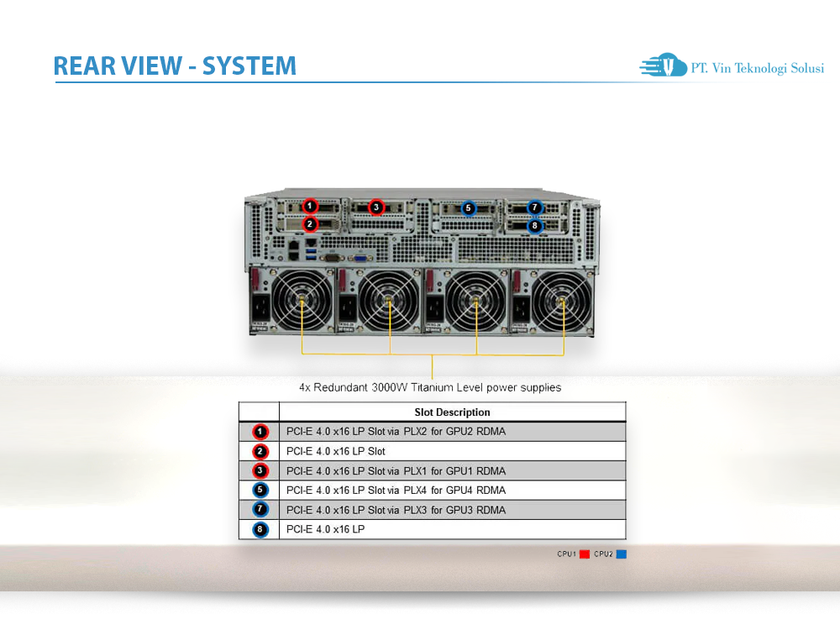Click the red CPU1 legend swatch
Viewport: 840px width, 630px height.
coord(583,554)
